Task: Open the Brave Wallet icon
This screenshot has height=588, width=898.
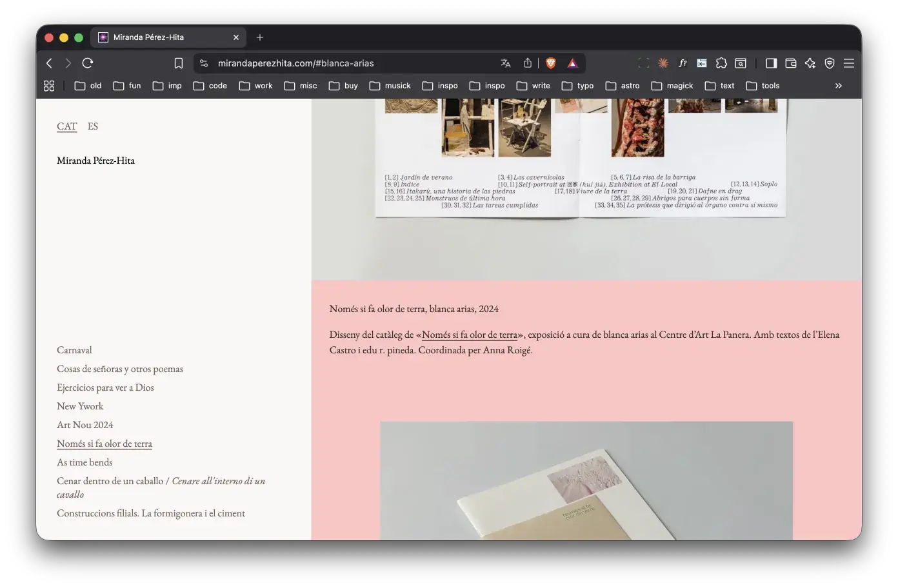Action: 791,63
